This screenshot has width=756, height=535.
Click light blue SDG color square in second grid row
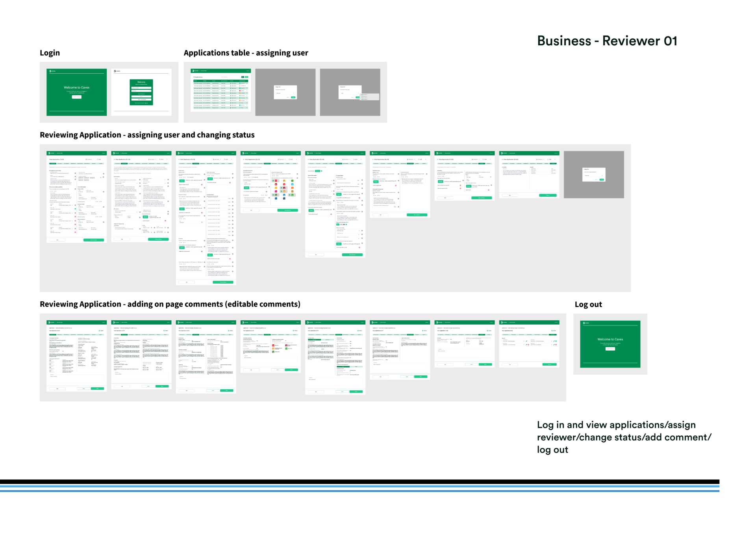pyautogui.click(x=292, y=184)
